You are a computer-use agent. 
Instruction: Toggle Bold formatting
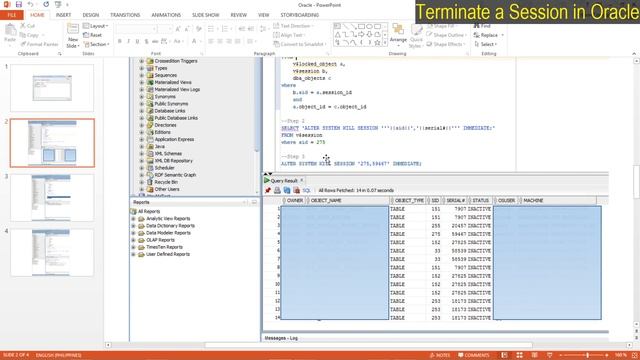coord(120,41)
